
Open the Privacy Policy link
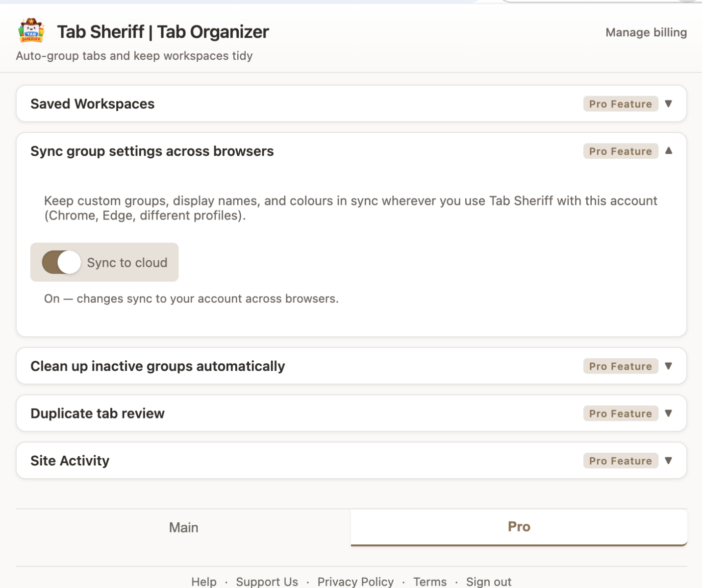355,582
